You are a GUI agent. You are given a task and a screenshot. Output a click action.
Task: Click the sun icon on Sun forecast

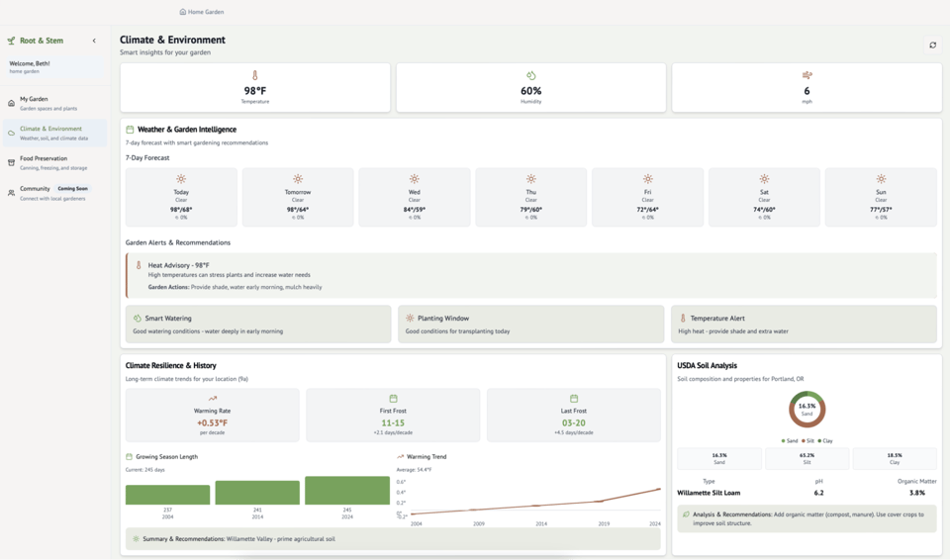coord(881,179)
